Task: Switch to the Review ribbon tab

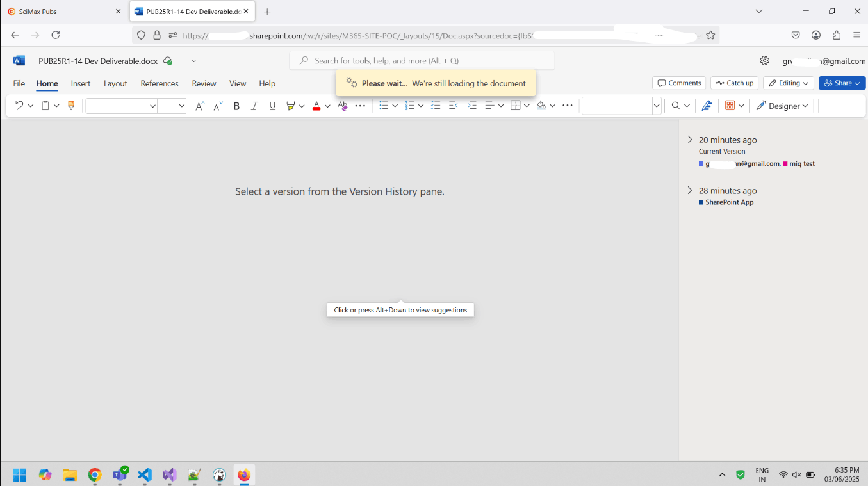Action: 204,83
